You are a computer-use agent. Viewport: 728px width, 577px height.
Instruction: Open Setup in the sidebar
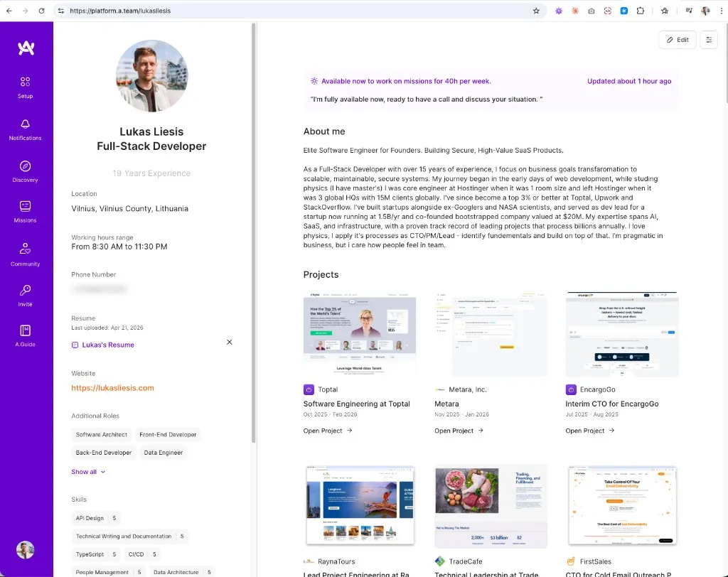pos(25,87)
